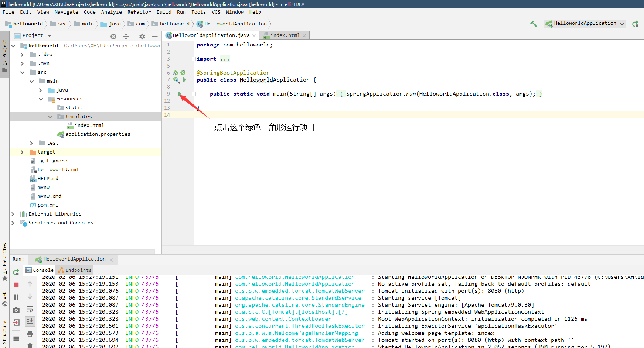
Task: Click the locate current file crosshair icon
Action: pyautogui.click(x=113, y=36)
